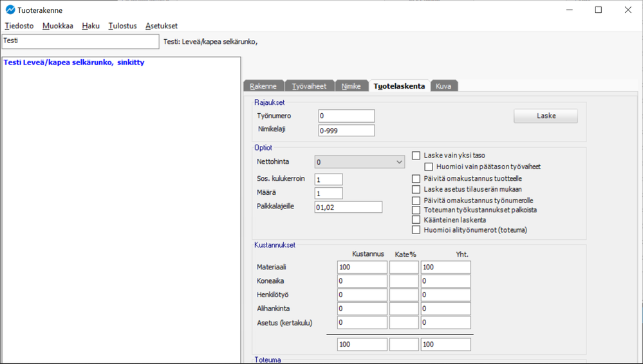Click the Materiaali Kustannus field

pyautogui.click(x=362, y=268)
